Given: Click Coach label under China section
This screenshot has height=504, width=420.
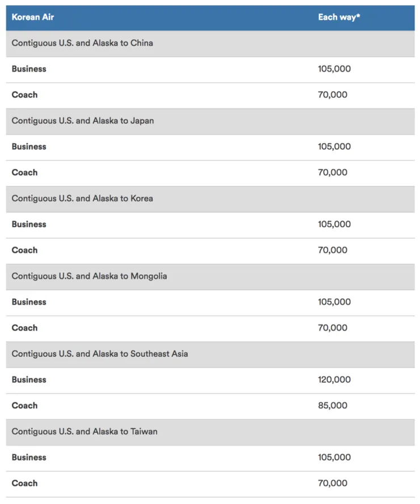Looking at the screenshot, I should (x=24, y=95).
